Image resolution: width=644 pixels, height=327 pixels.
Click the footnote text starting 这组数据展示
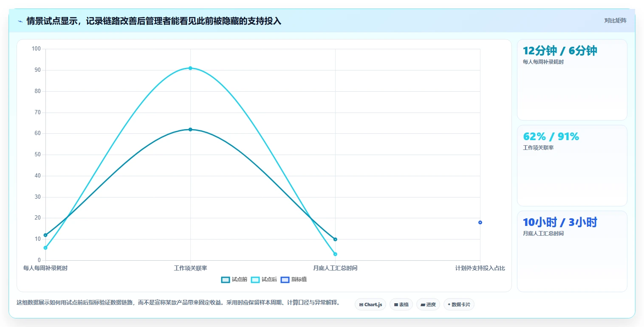coord(178,302)
